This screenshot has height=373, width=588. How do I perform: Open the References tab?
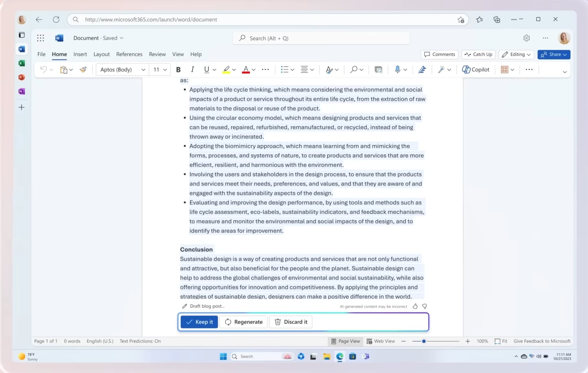129,54
